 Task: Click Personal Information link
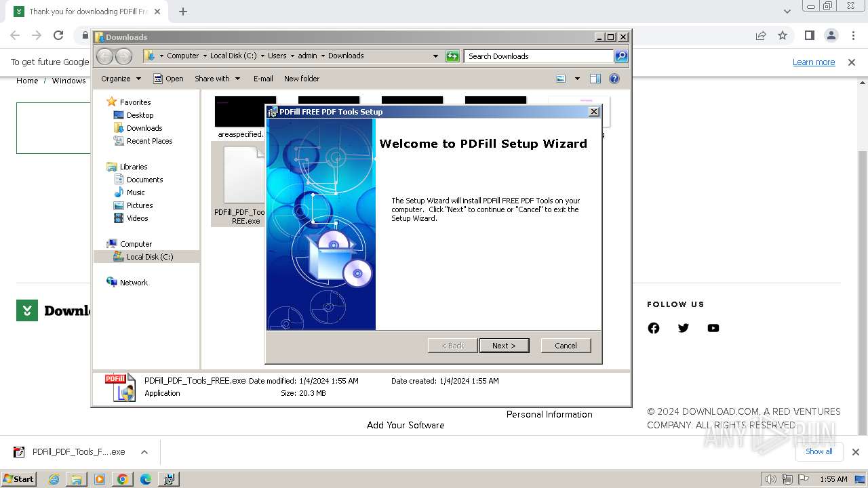[x=549, y=415]
